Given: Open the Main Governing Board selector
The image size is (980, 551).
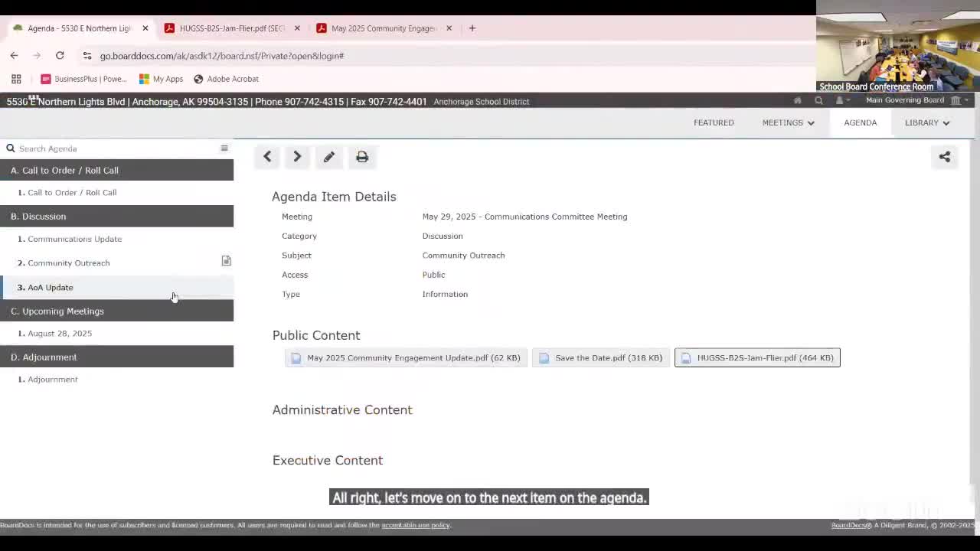Looking at the screenshot, I should 916,100.
